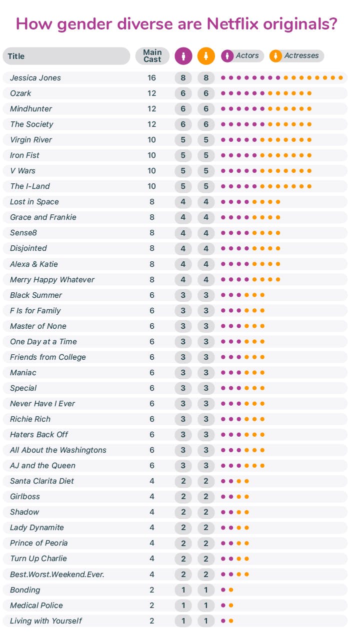Select the Title column header

click(x=16, y=56)
